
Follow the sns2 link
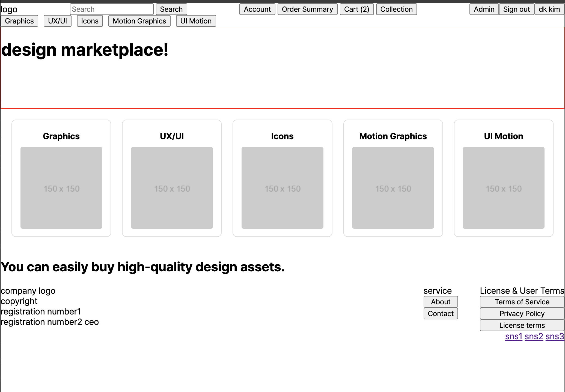pyautogui.click(x=534, y=336)
